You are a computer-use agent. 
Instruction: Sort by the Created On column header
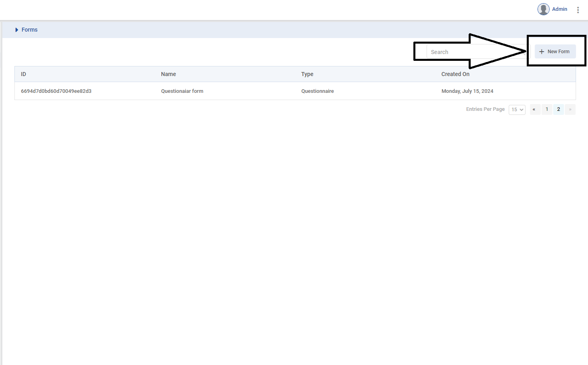tap(455, 74)
